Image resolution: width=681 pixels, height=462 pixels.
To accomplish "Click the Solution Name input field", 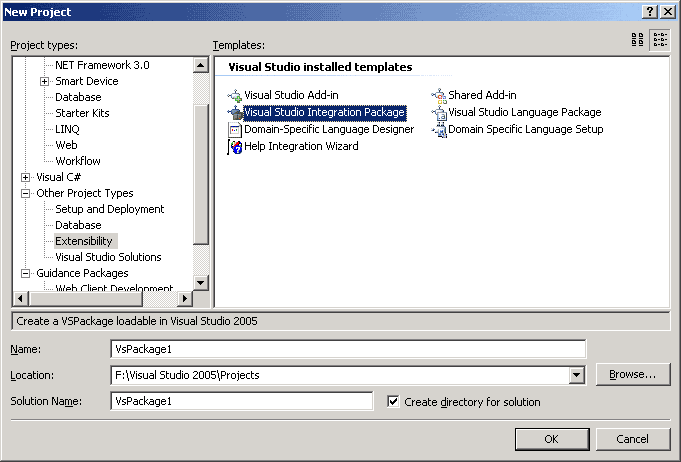I will coord(241,401).
